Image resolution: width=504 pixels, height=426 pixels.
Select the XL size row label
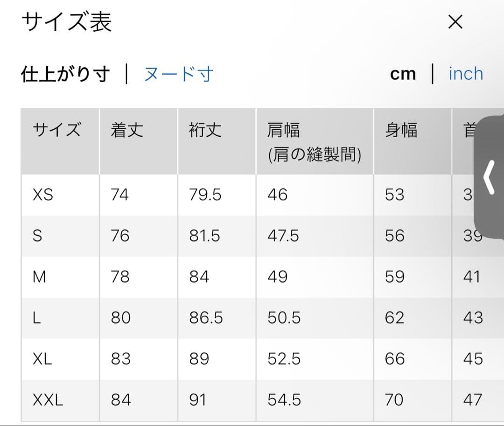(x=42, y=359)
